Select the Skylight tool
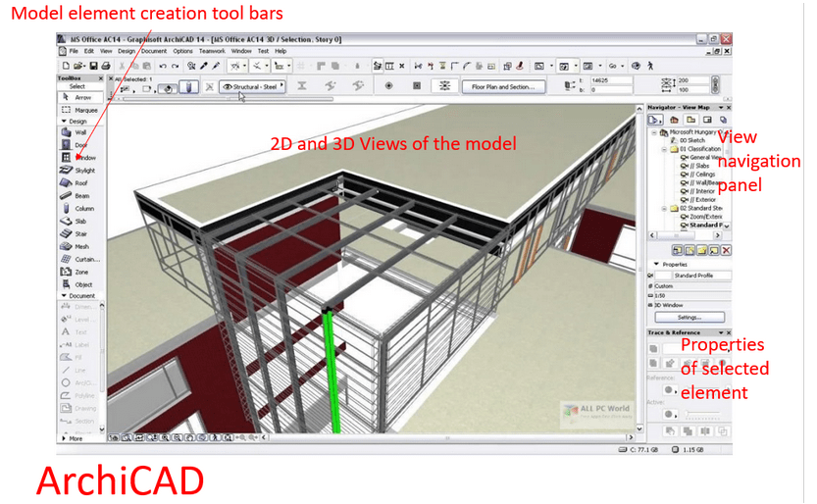This screenshot has height=504, width=817. (81, 171)
